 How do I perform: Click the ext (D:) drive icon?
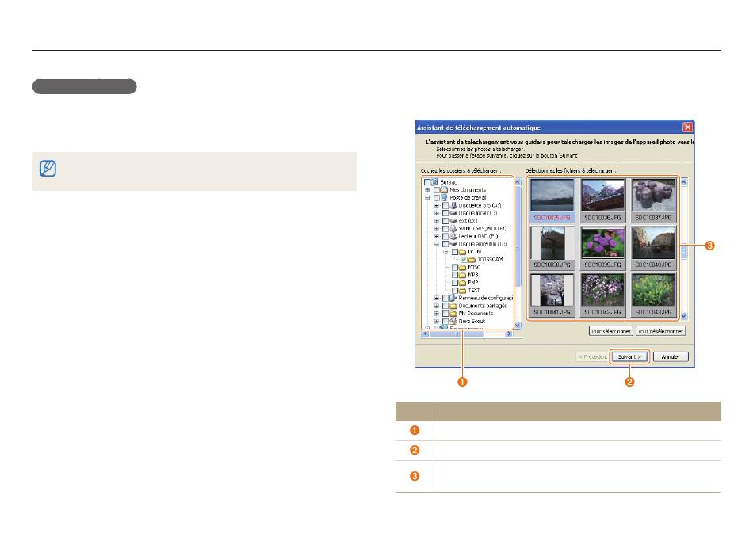click(x=453, y=221)
